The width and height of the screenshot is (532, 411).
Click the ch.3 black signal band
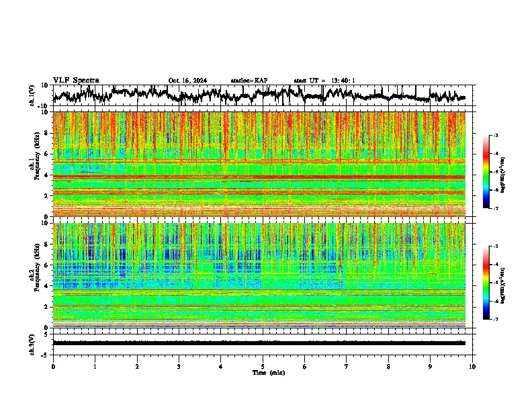pyautogui.click(x=259, y=343)
